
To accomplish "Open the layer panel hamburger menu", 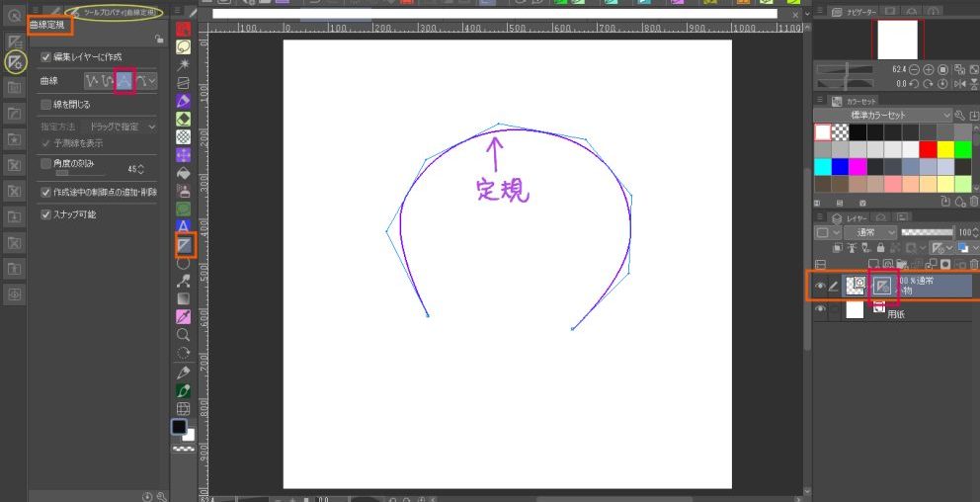I will pyautogui.click(x=819, y=217).
